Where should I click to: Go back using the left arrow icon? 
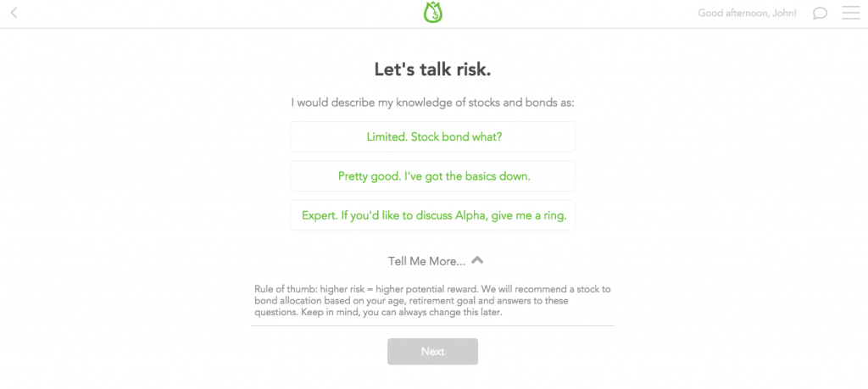pos(14,12)
